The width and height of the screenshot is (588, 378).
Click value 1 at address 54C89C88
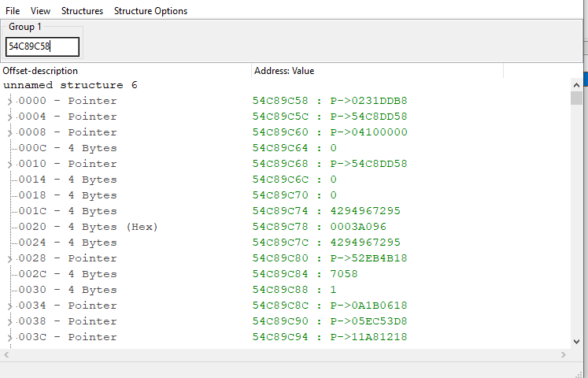coord(334,290)
